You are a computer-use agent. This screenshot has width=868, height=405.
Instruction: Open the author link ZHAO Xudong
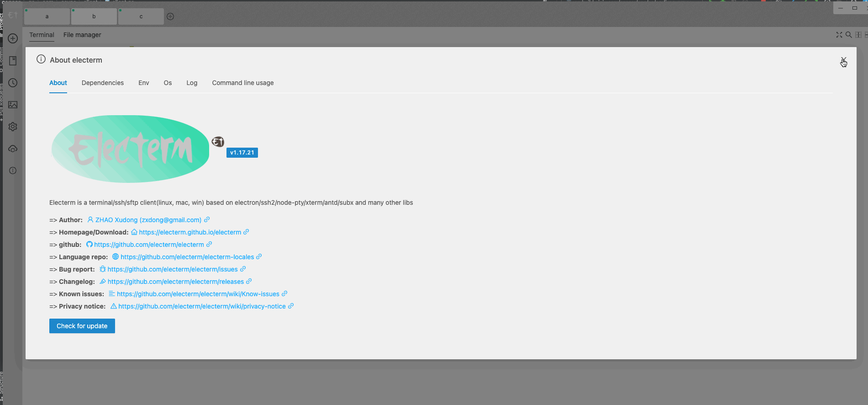coord(148,220)
